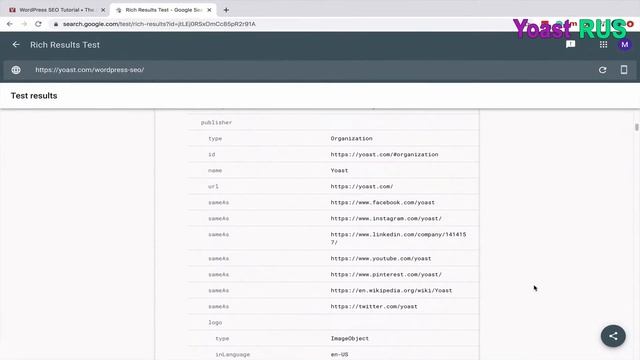Open the account avatar M
This screenshot has height=360, width=640.
click(624, 44)
